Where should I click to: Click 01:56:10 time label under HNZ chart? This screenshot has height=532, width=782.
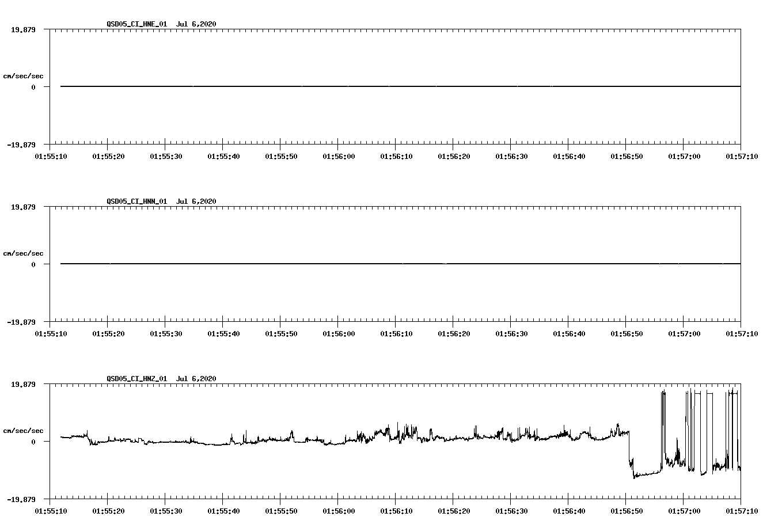pos(396,511)
